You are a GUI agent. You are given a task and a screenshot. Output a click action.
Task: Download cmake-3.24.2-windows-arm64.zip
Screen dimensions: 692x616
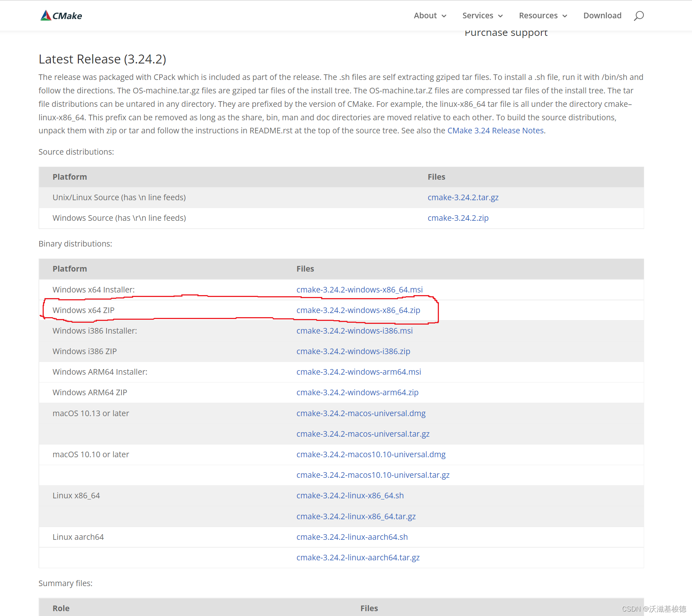coord(357,393)
